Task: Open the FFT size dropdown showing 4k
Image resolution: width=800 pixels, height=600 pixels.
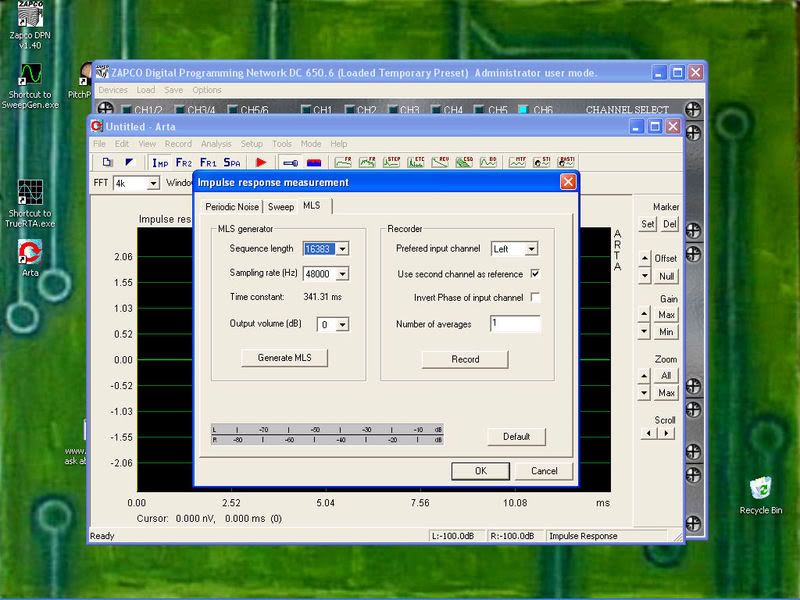Action: pos(153,183)
